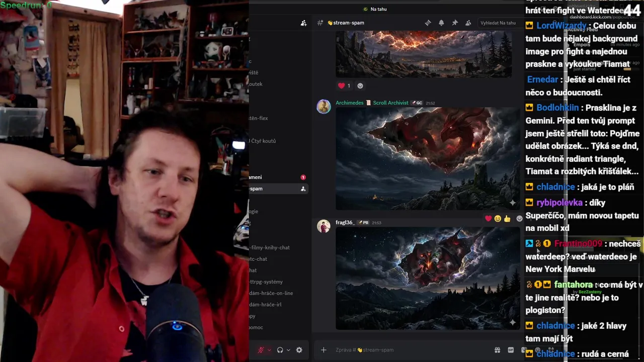This screenshot has width=644, height=362.
Task: Open pinned messages with the pin icon
Action: 455,23
